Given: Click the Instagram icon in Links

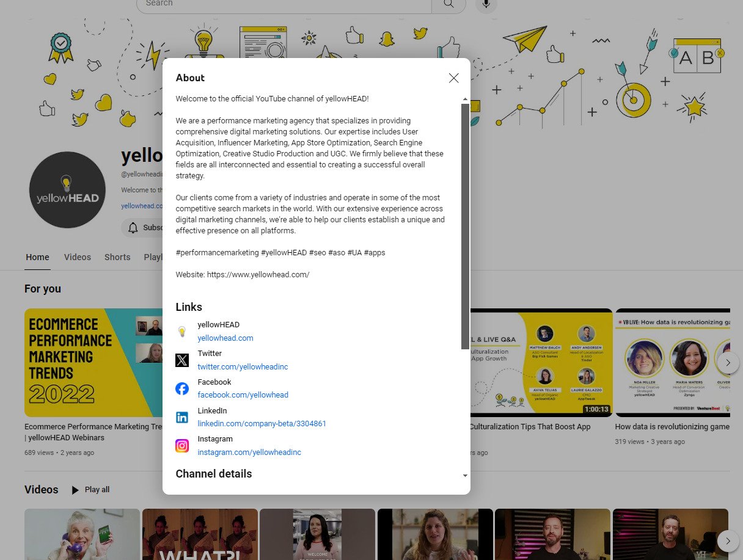Looking at the screenshot, I should (182, 446).
